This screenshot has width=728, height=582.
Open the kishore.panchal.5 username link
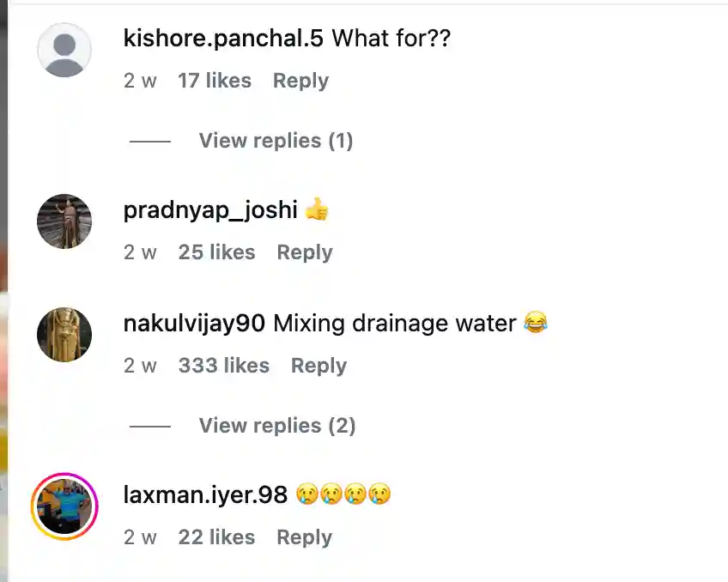[x=224, y=39]
